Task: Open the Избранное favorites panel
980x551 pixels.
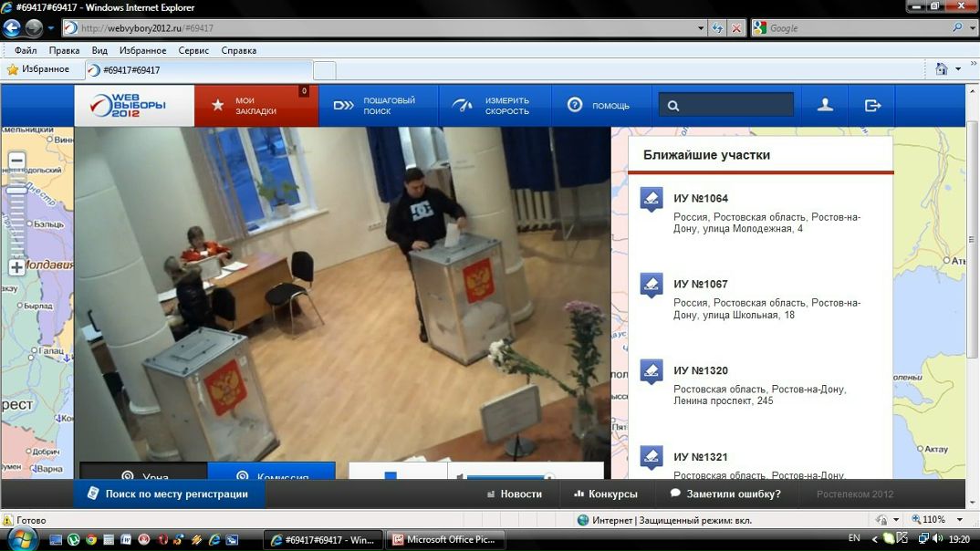Action: 38,69
